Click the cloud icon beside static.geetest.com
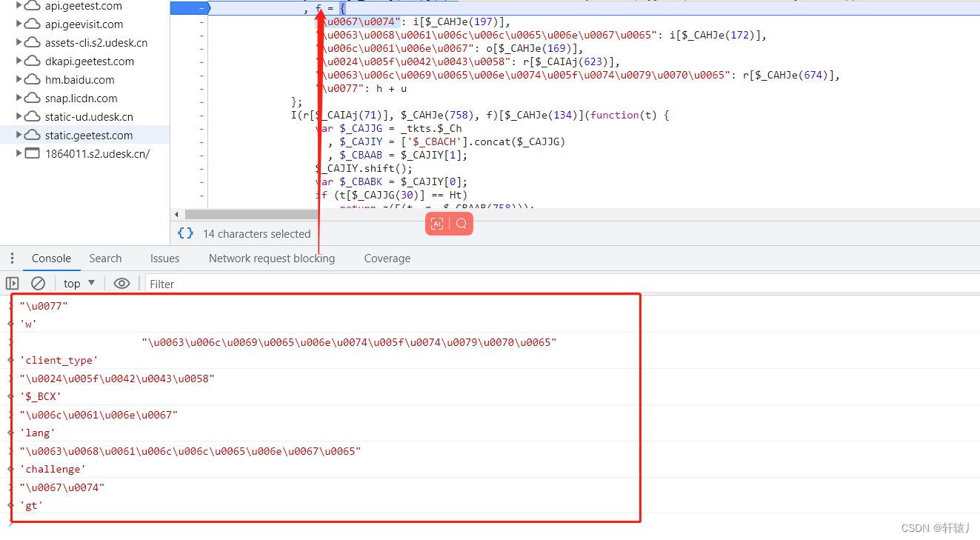The height and width of the screenshot is (540, 980). click(32, 135)
